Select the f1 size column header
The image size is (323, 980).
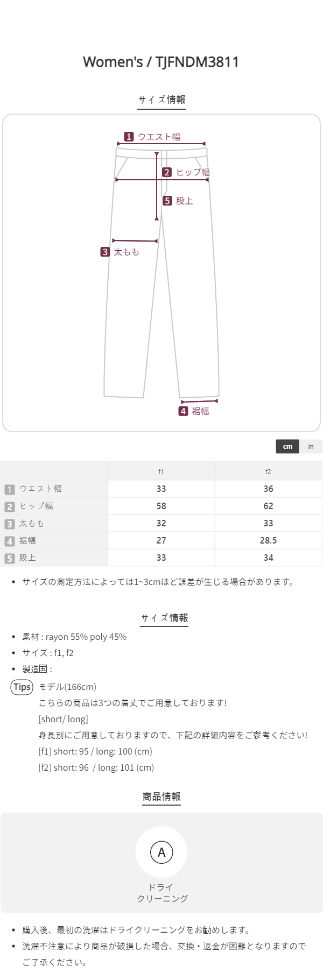pyautogui.click(x=161, y=471)
